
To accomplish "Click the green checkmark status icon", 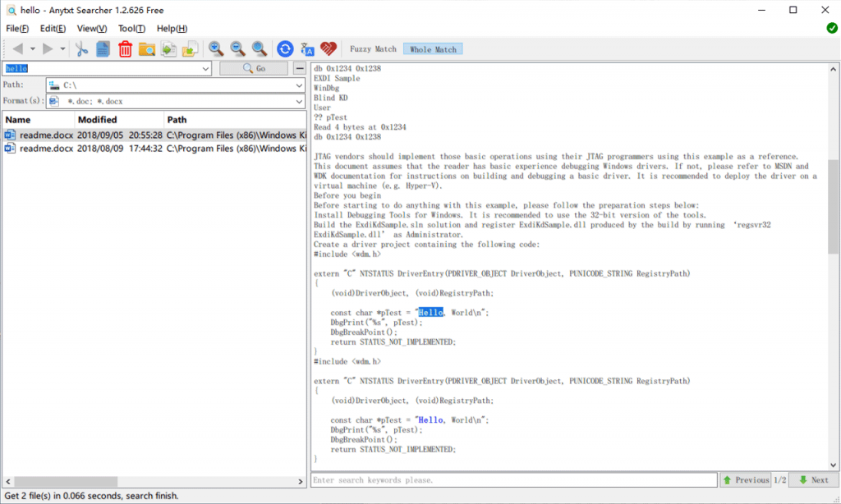I will [x=831, y=27].
